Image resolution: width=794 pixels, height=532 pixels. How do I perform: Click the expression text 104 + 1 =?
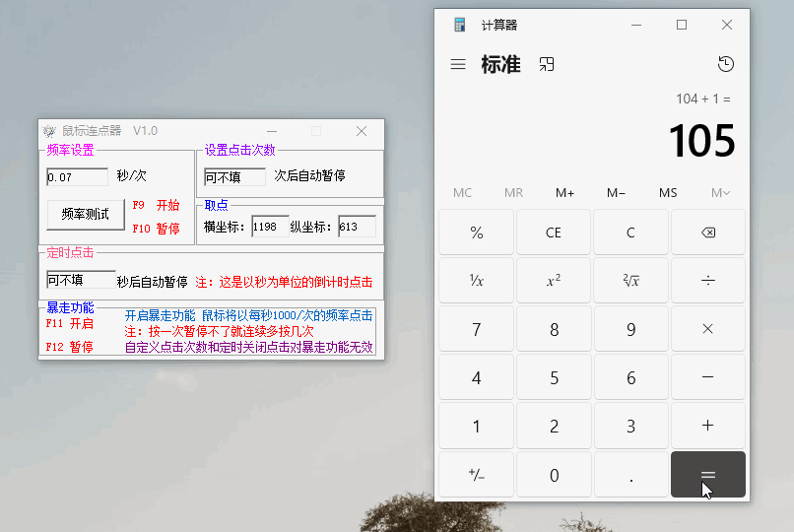pyautogui.click(x=703, y=99)
